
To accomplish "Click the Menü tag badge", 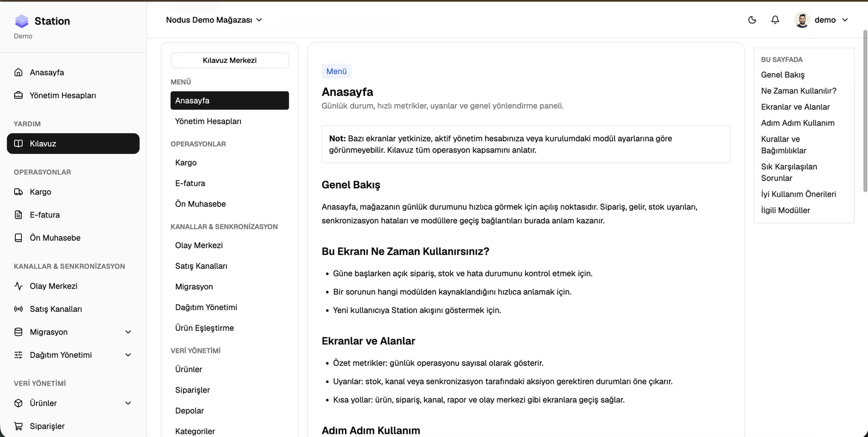I will [x=336, y=71].
